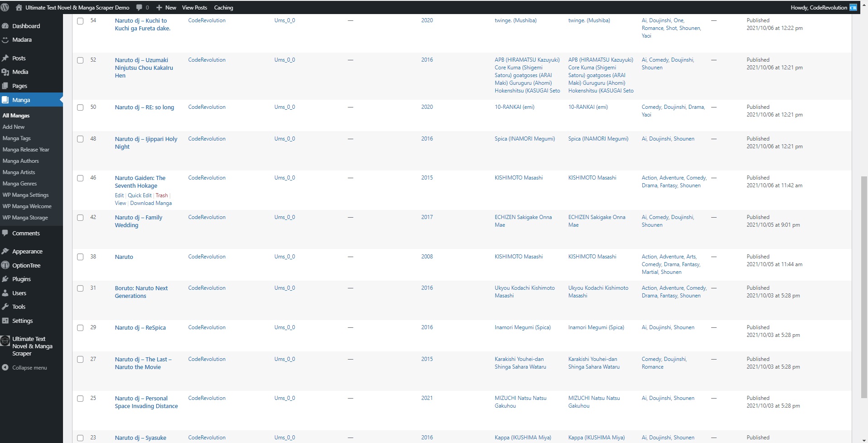This screenshot has width=868, height=443.
Task: Open the comments bubble icon in admin bar
Action: 139,8
